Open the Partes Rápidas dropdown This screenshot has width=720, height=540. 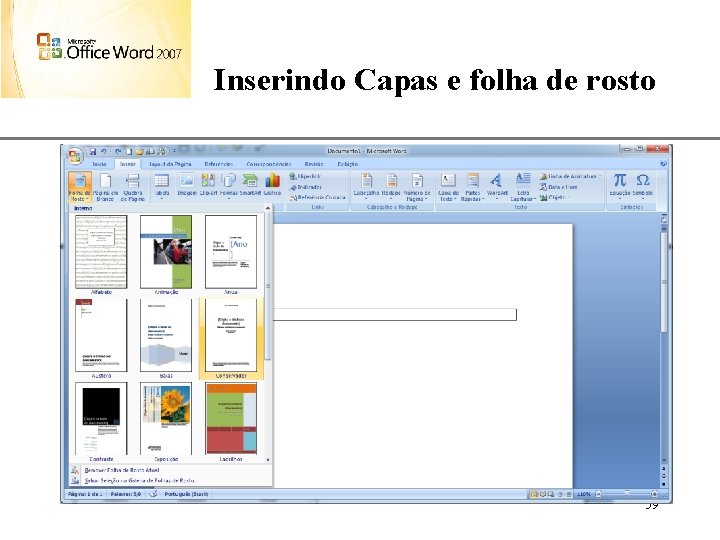coord(472,186)
